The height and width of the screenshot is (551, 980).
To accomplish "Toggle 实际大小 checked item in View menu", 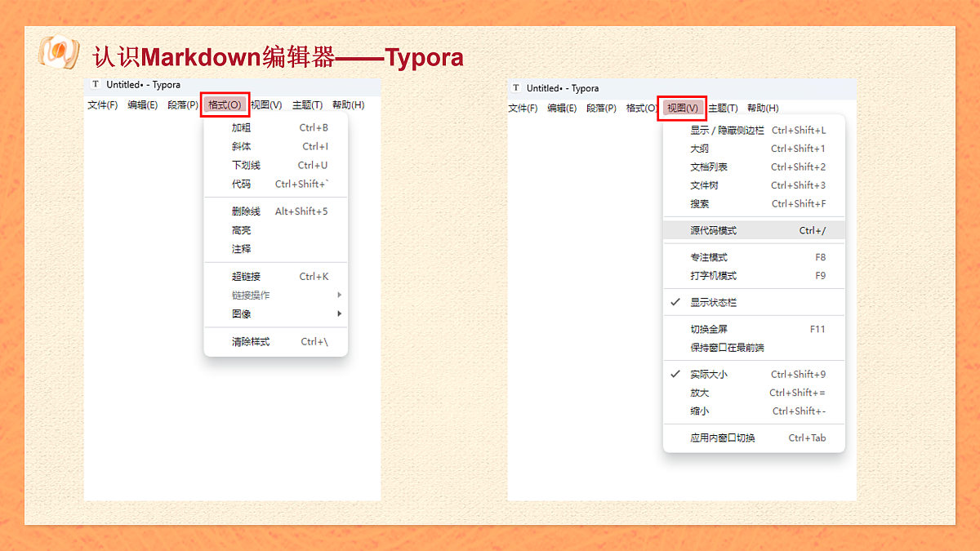I will click(754, 374).
